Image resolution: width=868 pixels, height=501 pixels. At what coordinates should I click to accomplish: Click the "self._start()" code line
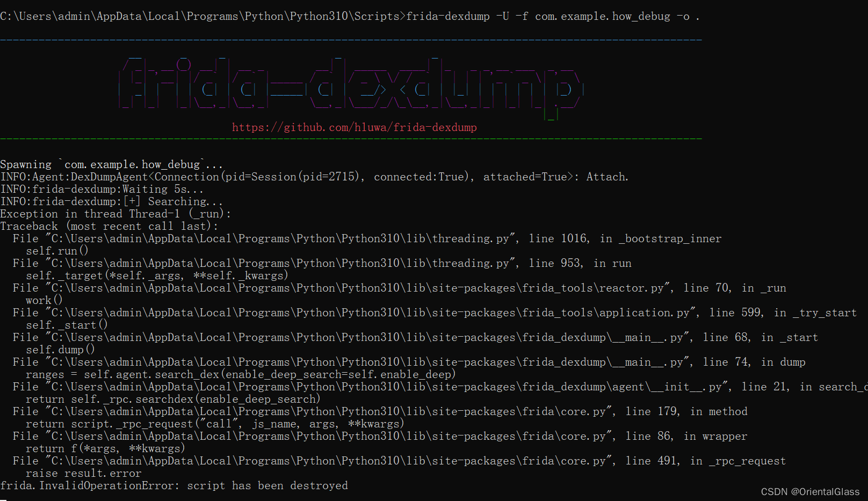point(67,325)
